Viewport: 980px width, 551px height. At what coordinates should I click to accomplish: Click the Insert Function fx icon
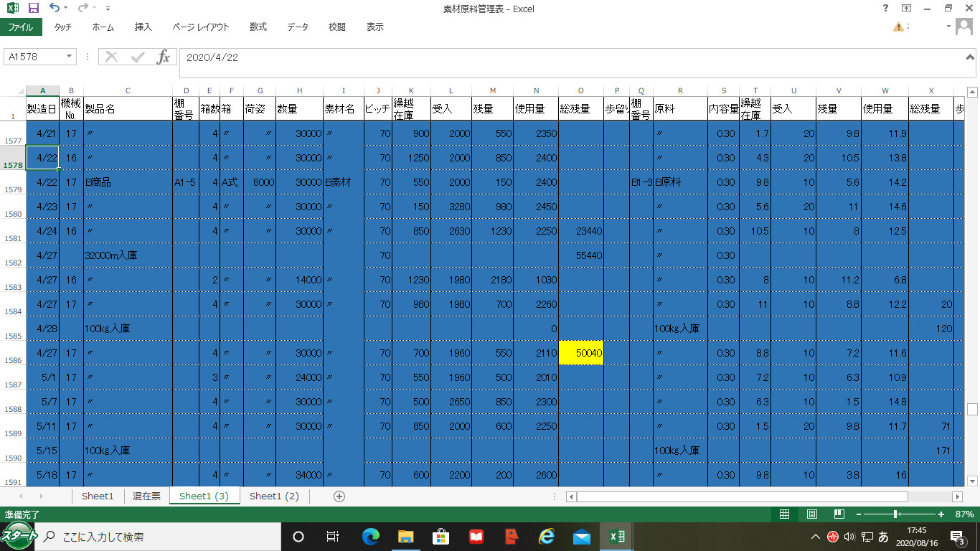164,57
